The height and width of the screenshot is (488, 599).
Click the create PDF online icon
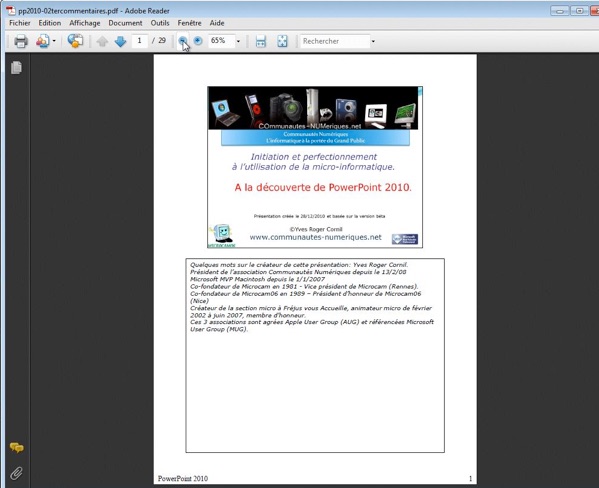(43, 41)
